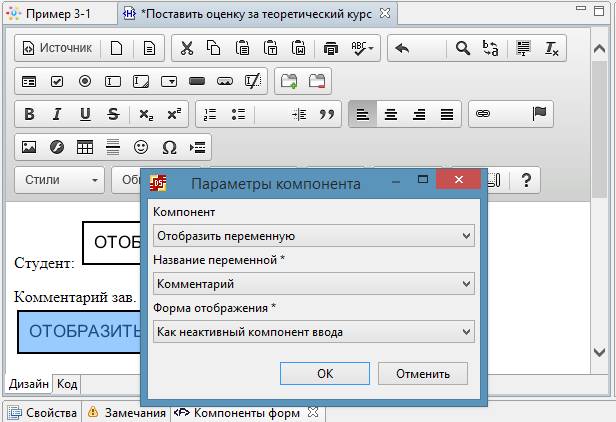Insert a form element icon
This screenshot has width=616, height=422.
point(29,81)
